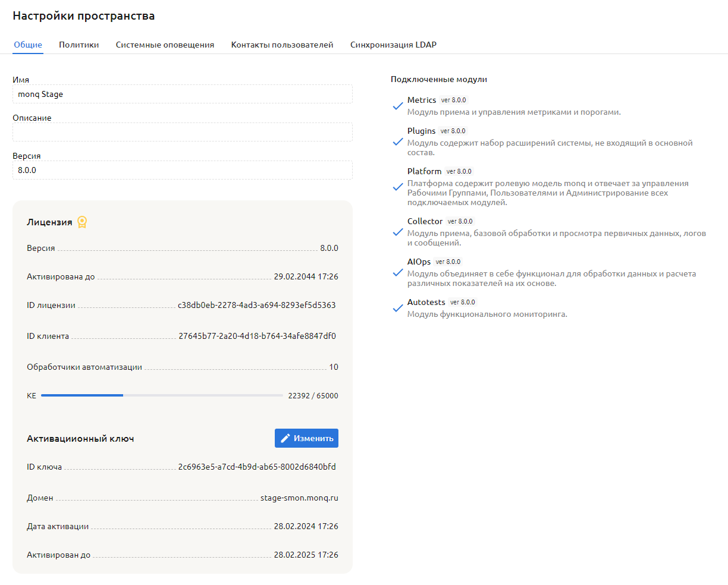Click the Metrics ver 8.0.0 version badge
Image resolution: width=728 pixels, height=585 pixels.
tap(453, 100)
